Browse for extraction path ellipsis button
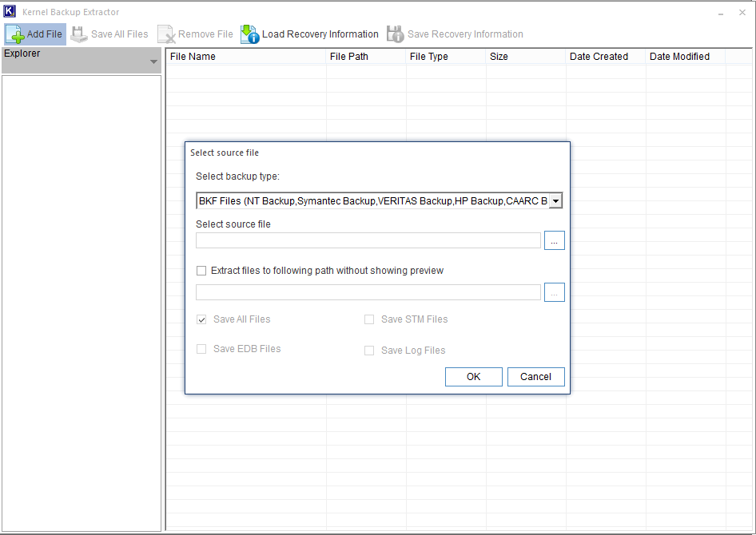 (x=554, y=292)
